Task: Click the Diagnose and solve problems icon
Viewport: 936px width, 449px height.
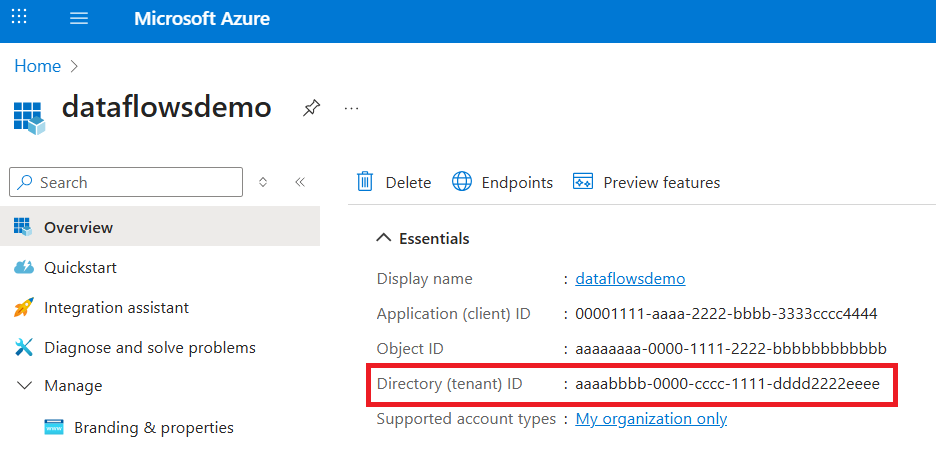Action: pyautogui.click(x=24, y=348)
